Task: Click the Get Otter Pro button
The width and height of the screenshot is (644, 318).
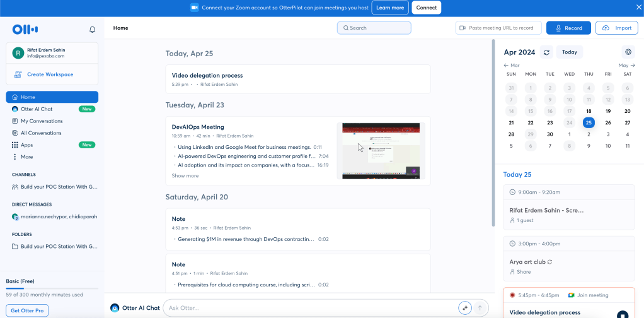Action: [x=27, y=310]
